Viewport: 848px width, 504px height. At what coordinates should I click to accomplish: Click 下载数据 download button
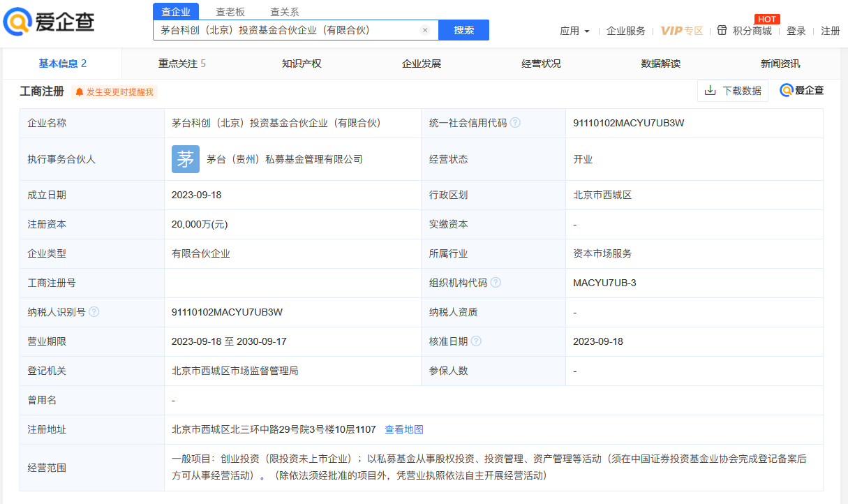[x=733, y=91]
